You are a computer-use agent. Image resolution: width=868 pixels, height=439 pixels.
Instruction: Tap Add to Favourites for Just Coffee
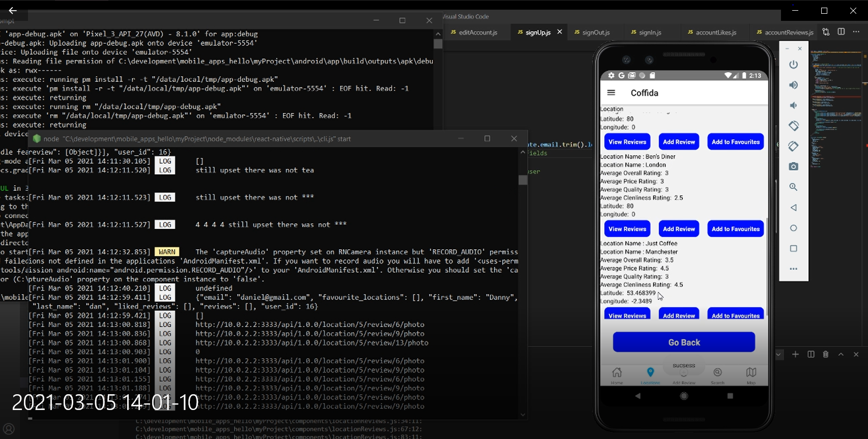(736, 314)
